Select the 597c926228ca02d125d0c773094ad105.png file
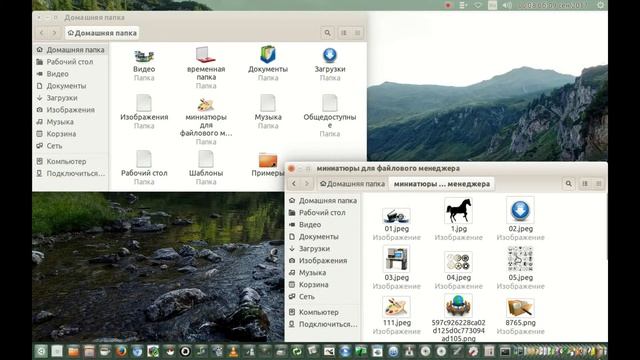Screen dimensions: 640x360 (458, 305)
